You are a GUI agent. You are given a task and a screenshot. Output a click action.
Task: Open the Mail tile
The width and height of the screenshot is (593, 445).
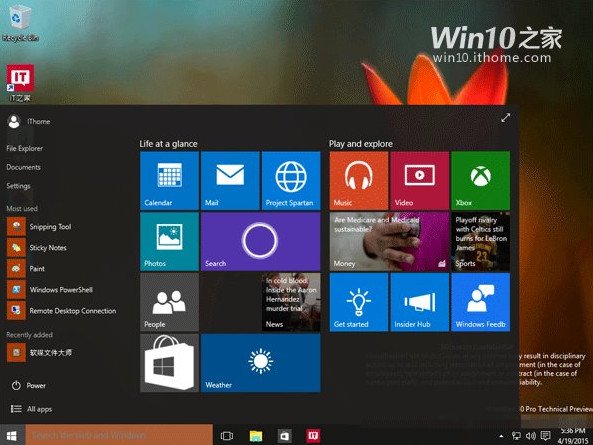[230, 181]
